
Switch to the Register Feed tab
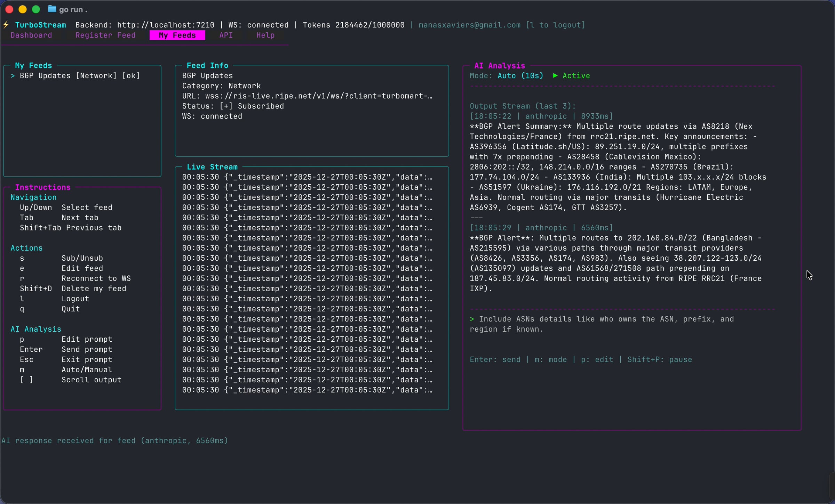point(105,35)
